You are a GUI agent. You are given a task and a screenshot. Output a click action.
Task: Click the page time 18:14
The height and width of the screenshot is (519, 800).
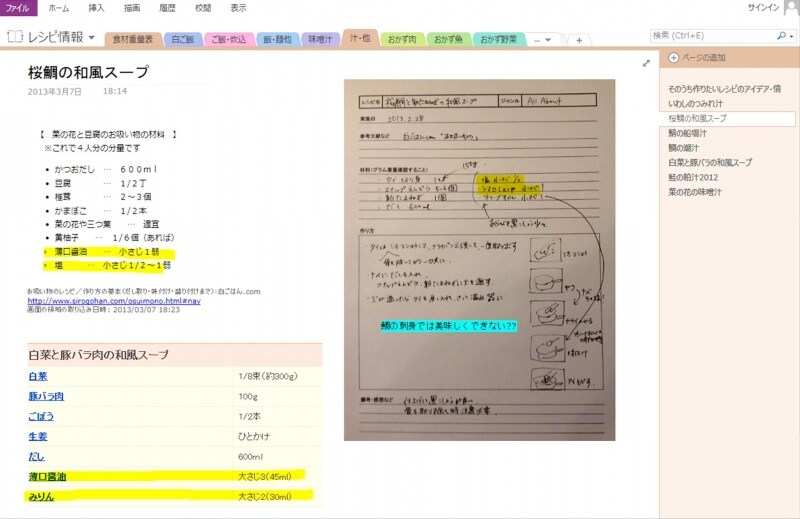coord(115,91)
